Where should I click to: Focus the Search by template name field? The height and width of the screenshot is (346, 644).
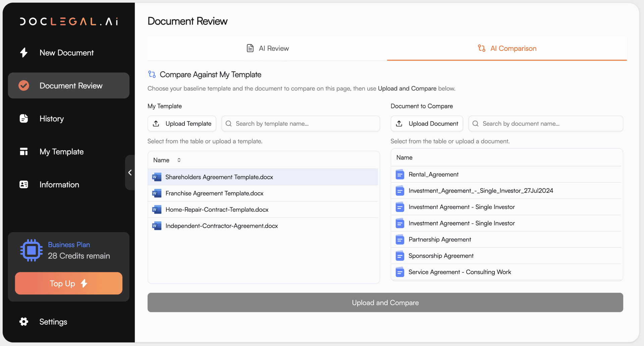point(301,124)
